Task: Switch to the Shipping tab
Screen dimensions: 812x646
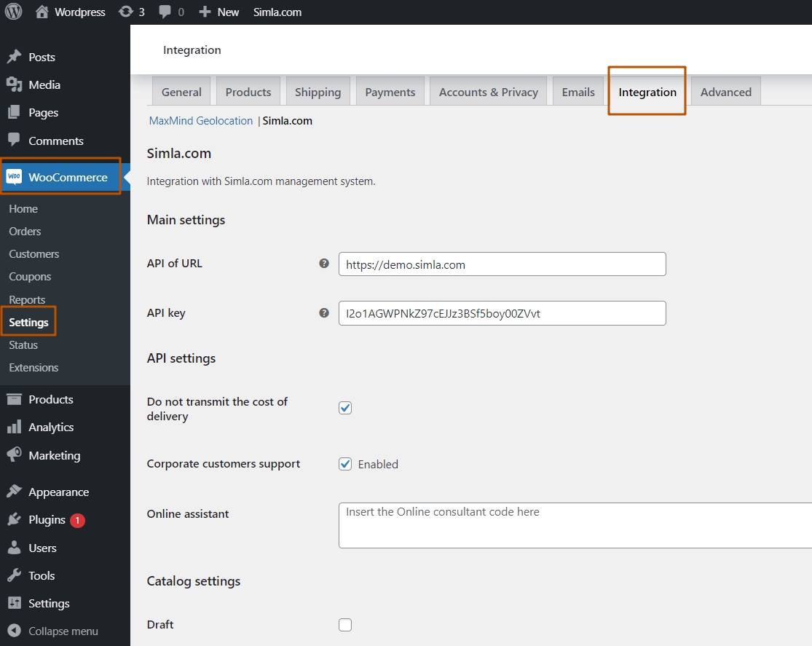Action: point(318,92)
